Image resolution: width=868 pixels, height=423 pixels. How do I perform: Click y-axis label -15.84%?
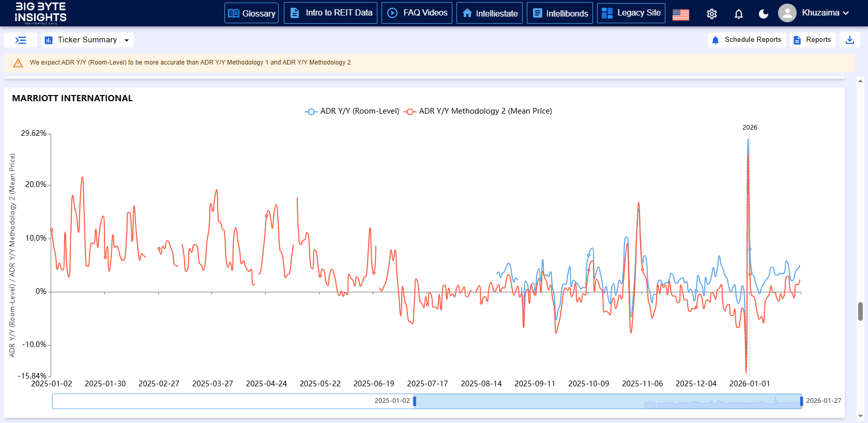[32, 376]
